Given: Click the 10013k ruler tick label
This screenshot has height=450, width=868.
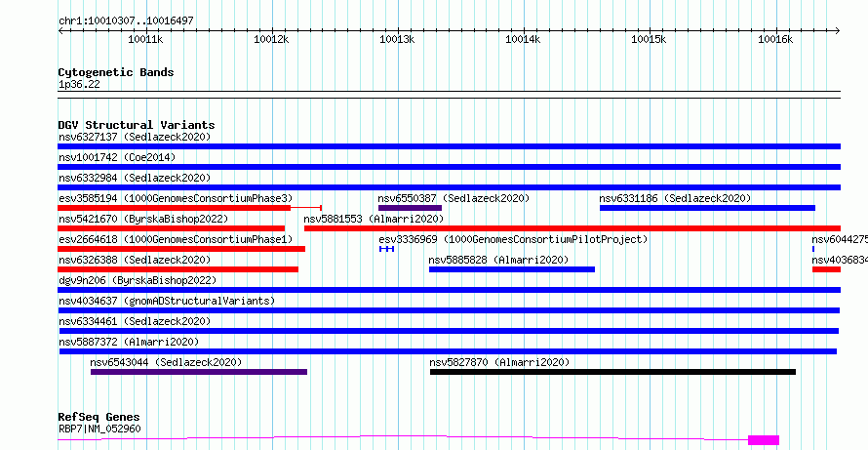Looking at the screenshot, I should (x=398, y=39).
